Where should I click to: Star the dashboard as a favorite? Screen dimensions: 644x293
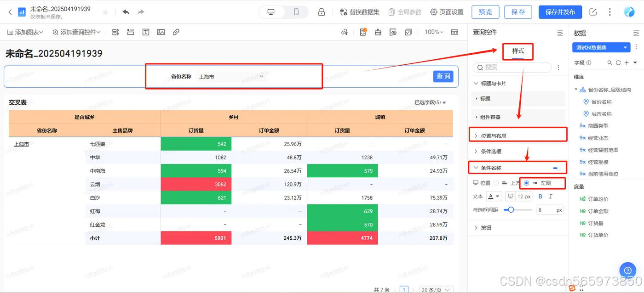(105, 12)
